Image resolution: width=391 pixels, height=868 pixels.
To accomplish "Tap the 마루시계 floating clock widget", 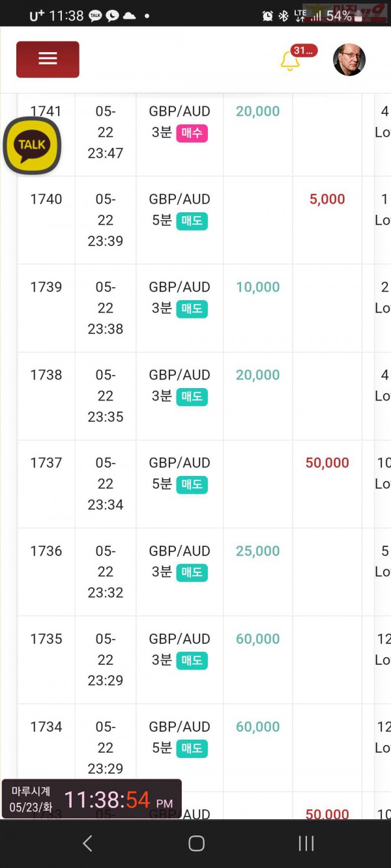I will click(92, 799).
